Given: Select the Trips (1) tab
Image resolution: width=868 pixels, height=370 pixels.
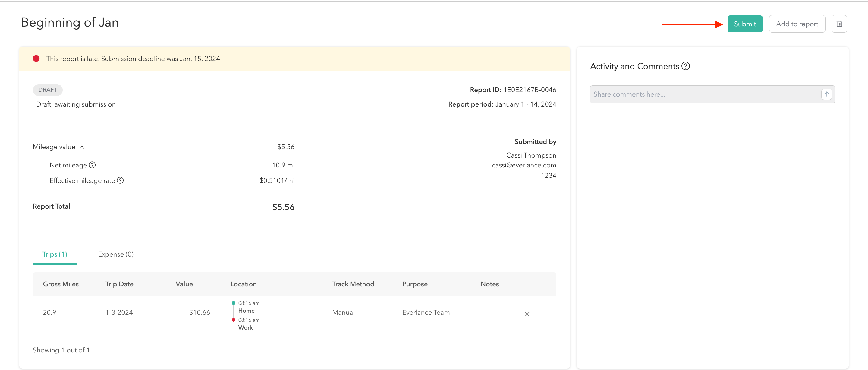Looking at the screenshot, I should [55, 254].
